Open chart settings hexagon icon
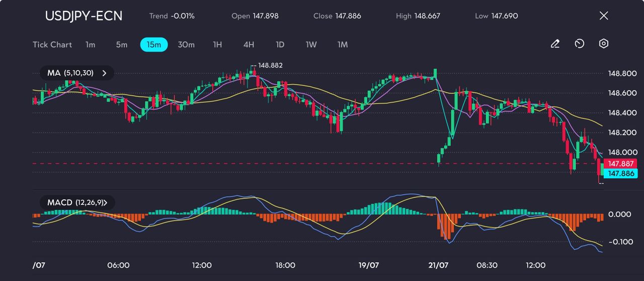Viewport: 644px width, 281px height. tap(604, 44)
